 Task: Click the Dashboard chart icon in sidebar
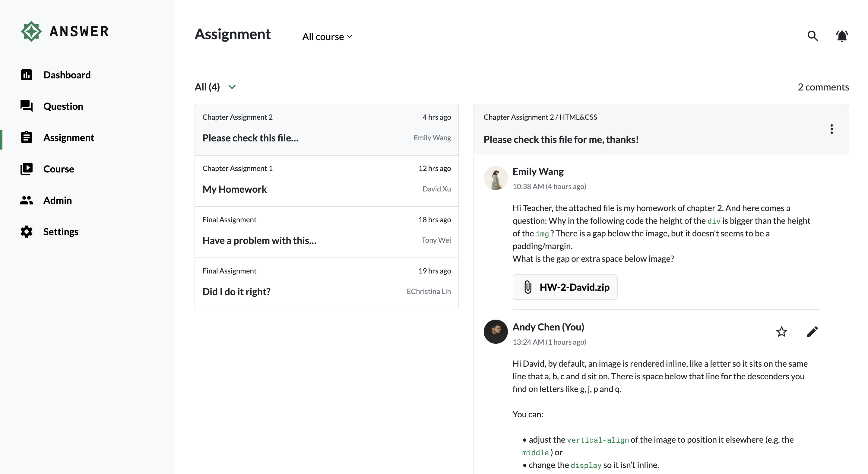click(x=26, y=75)
